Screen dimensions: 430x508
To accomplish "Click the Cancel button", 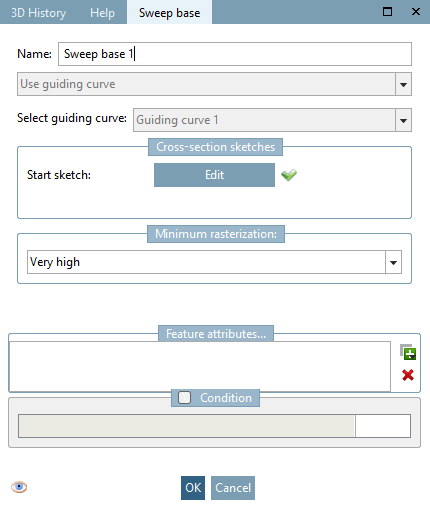I will pyautogui.click(x=233, y=488).
